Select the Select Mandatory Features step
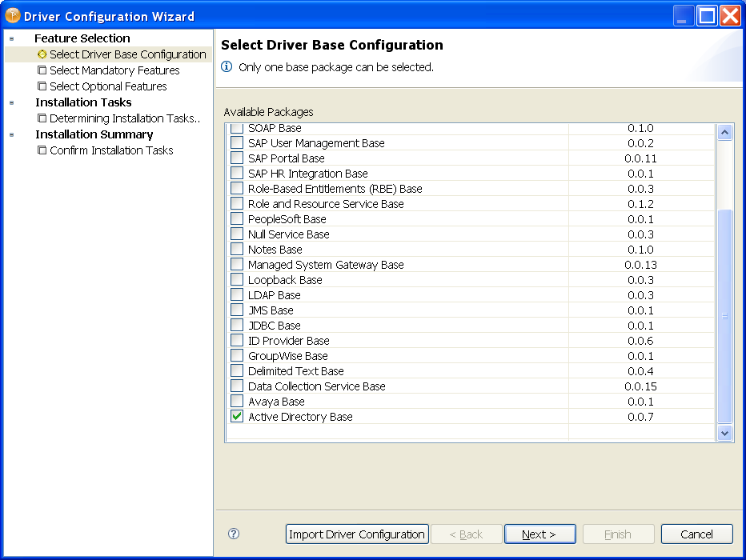This screenshot has height=560, width=746. click(x=114, y=70)
